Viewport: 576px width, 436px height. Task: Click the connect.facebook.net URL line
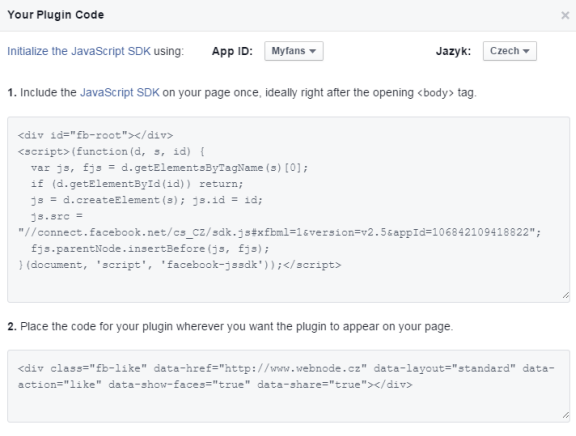(280, 233)
